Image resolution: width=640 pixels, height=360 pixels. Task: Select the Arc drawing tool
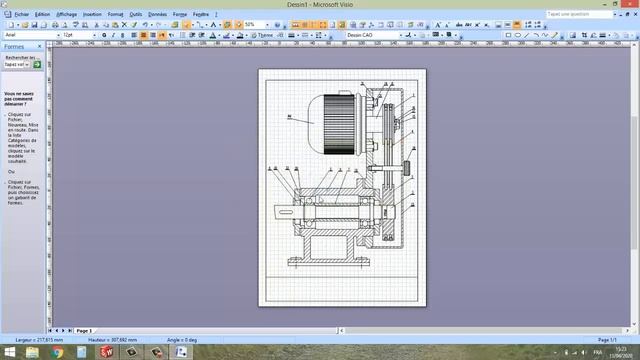point(536,35)
